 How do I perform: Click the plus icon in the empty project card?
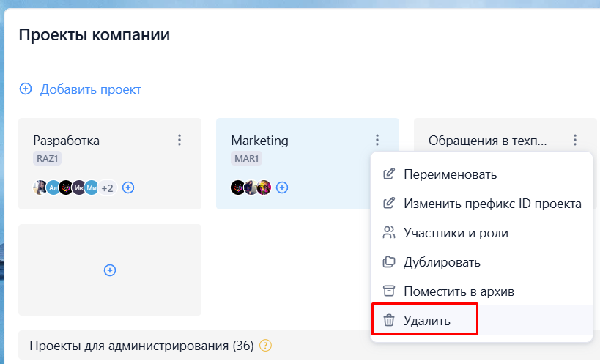[110, 270]
